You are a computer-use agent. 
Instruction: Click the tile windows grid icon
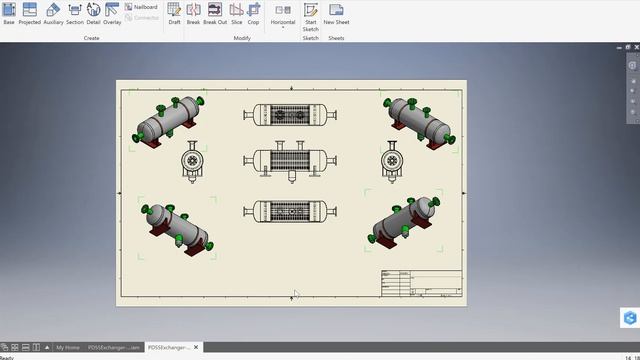(x=15, y=347)
